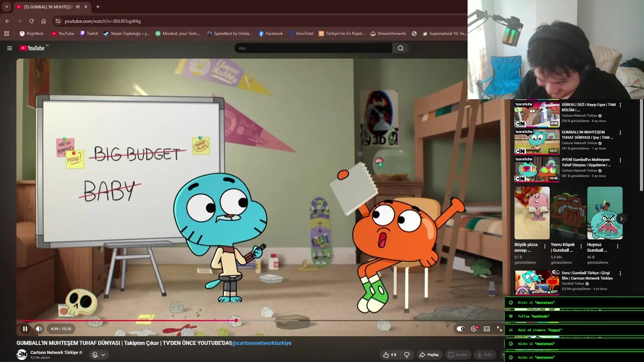644x362 pixels.
Task: Switch to theater mode view
Action: coord(487,329)
